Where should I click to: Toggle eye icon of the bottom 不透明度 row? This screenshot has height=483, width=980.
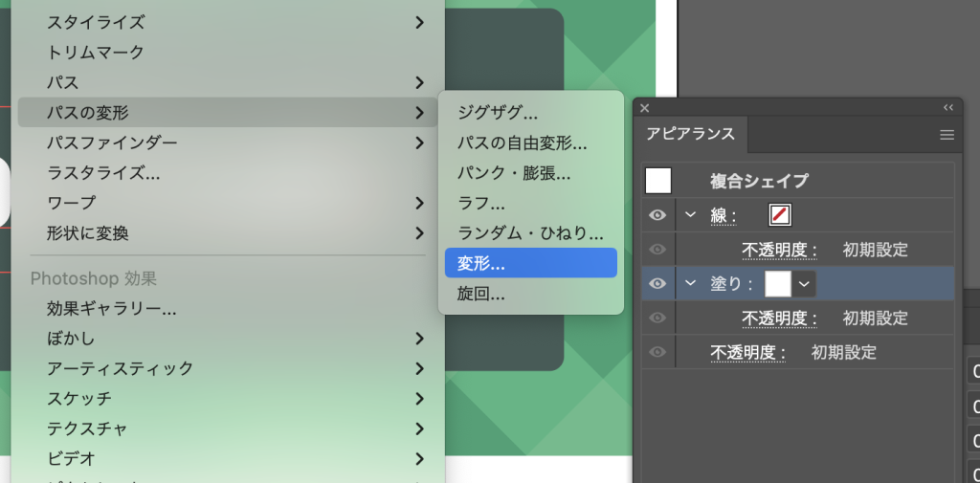pyautogui.click(x=657, y=352)
